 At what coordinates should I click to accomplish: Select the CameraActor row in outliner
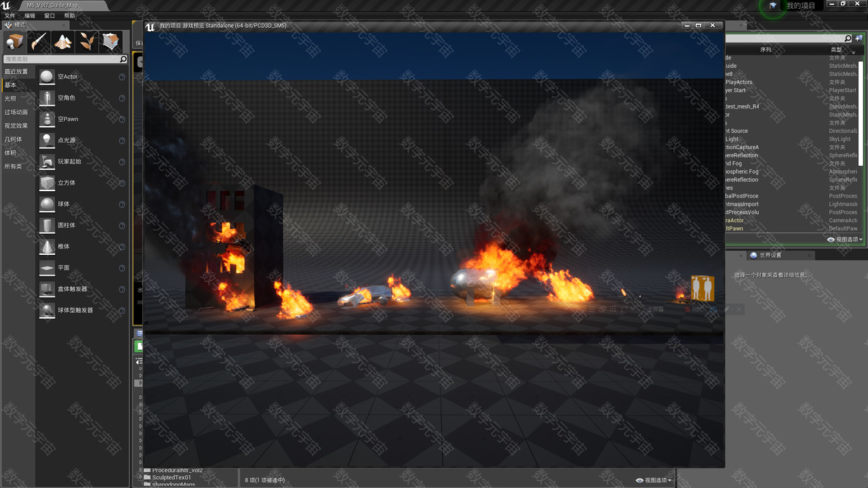[x=735, y=220]
